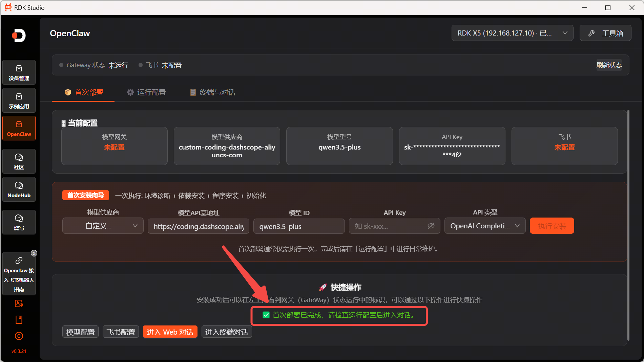Image resolution: width=644 pixels, height=362 pixels.
Task: Click the 飞书 未配置 config card
Action: pos(564,146)
